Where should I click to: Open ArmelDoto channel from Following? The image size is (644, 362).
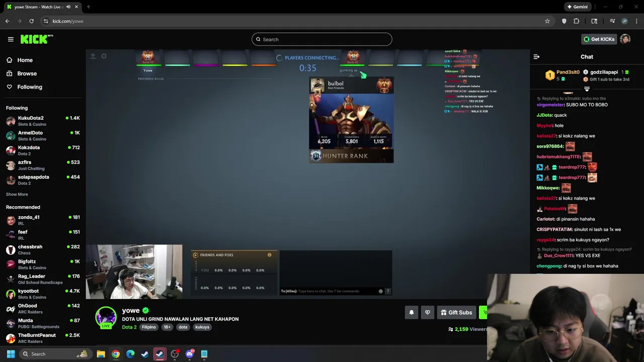point(43,136)
